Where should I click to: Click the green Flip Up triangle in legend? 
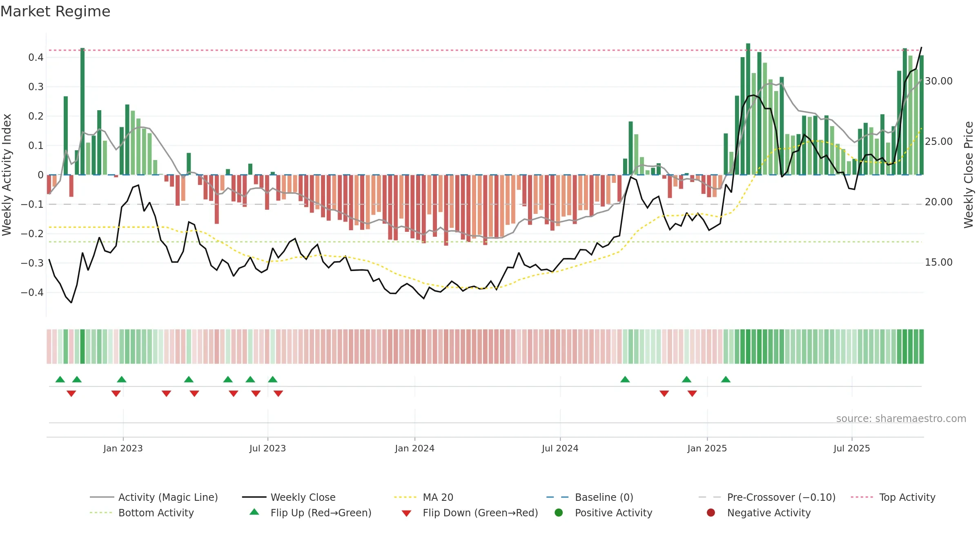[x=254, y=512]
